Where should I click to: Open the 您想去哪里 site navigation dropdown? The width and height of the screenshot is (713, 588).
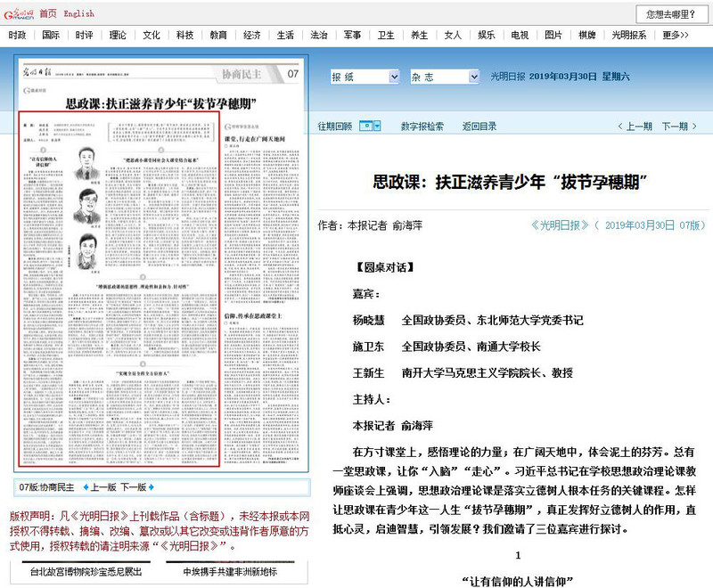[x=671, y=13]
